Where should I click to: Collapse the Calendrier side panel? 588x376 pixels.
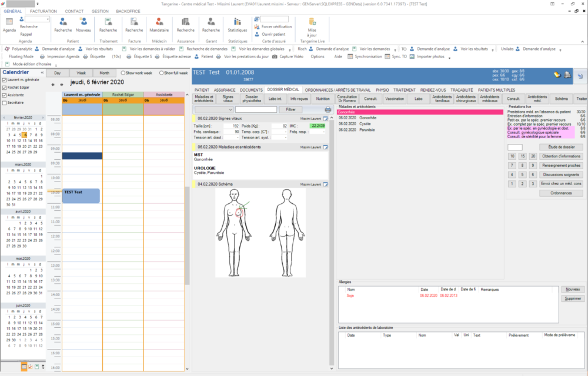pyautogui.click(x=41, y=72)
